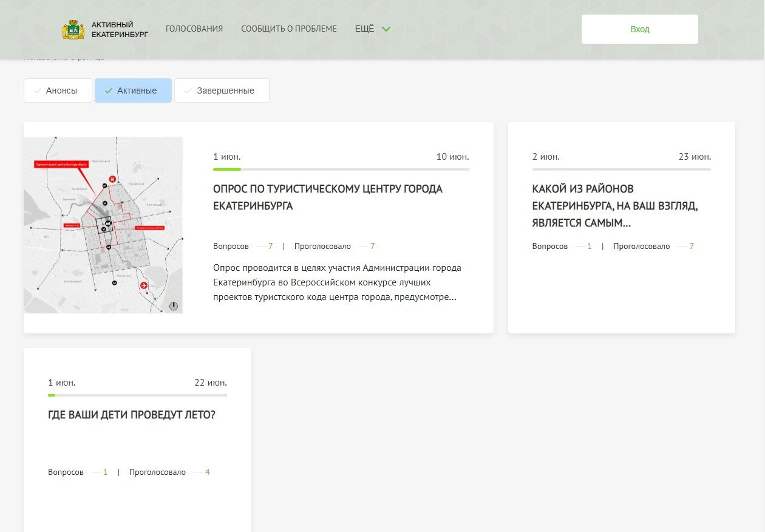This screenshot has height=532, width=765.
Task: Click the red transport marker atop the map
Action: click(x=112, y=180)
